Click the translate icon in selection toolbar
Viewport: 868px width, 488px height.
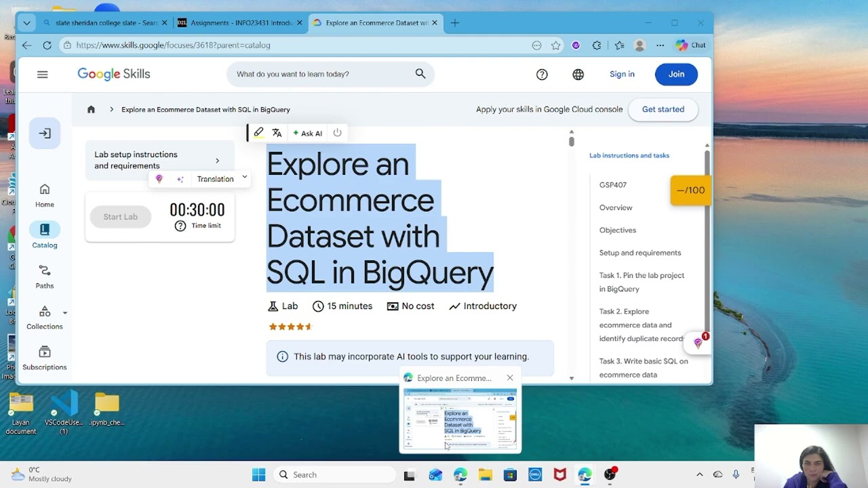[x=277, y=133]
